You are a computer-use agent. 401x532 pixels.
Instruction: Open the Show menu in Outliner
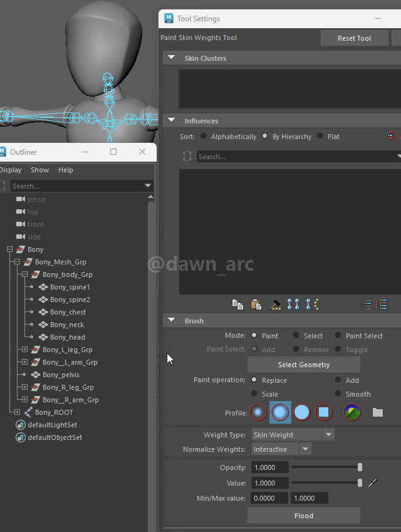pyautogui.click(x=39, y=170)
